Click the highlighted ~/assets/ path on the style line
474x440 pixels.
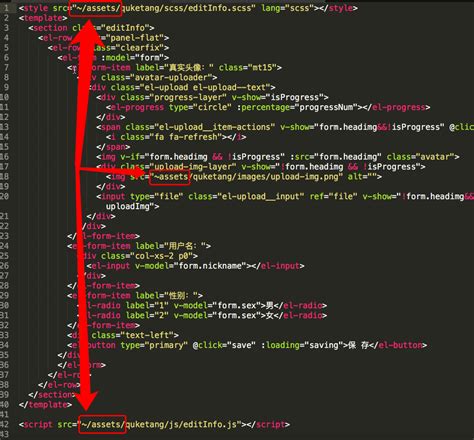(96, 8)
